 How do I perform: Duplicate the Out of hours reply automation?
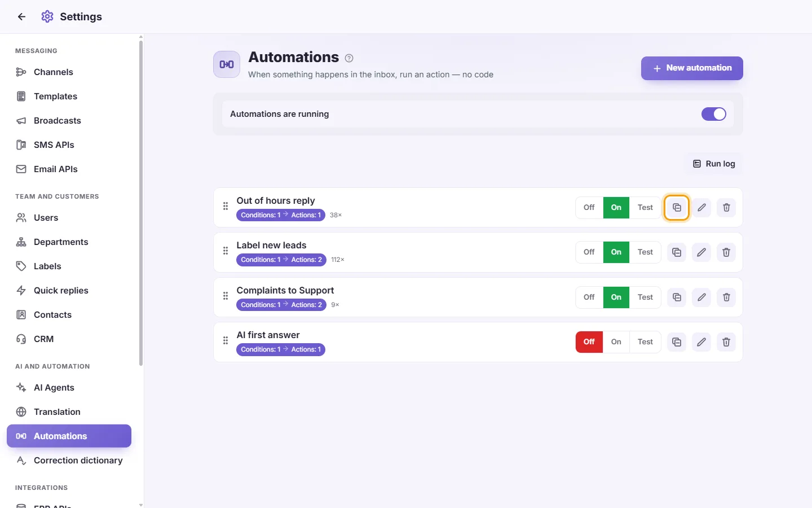coord(677,208)
